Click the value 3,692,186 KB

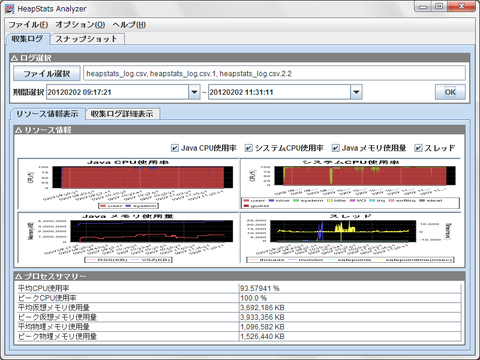point(262,308)
